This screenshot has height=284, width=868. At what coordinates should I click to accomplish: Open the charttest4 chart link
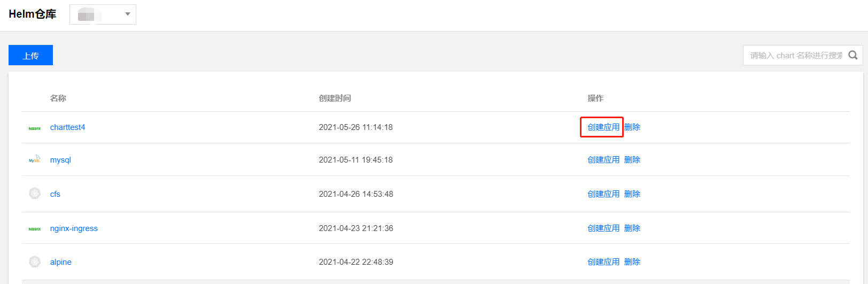tap(67, 127)
